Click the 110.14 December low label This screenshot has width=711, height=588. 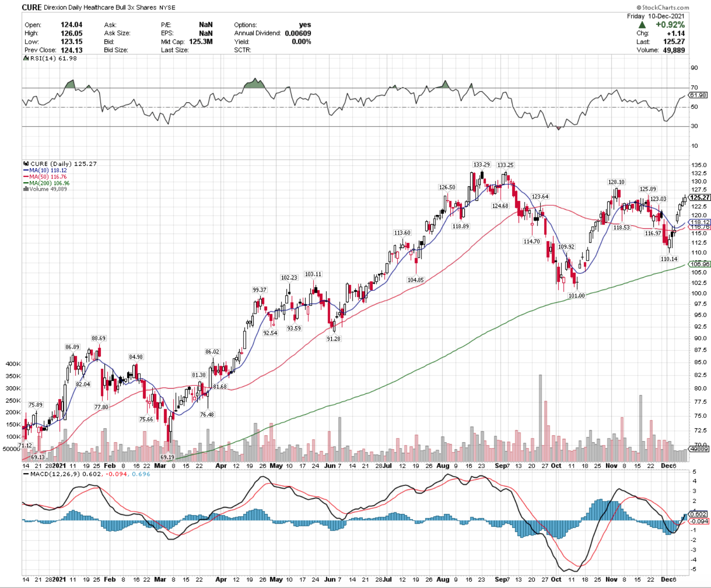tap(669, 259)
